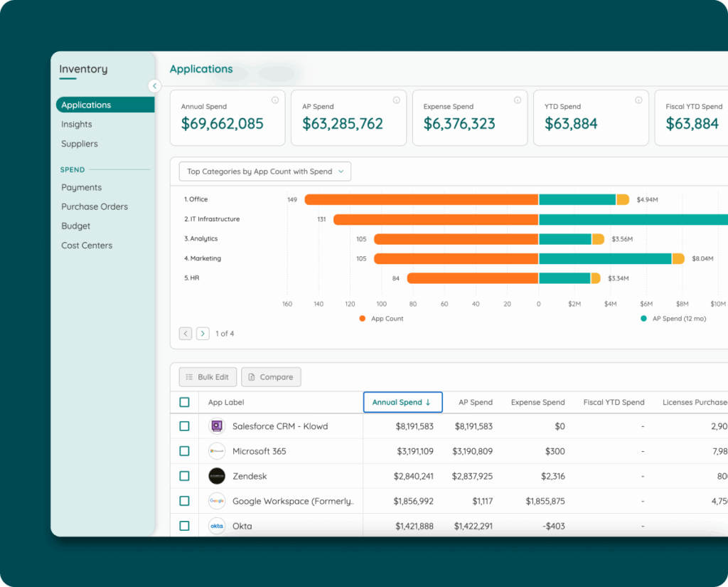Select the Zendesk row checkbox

(x=184, y=476)
